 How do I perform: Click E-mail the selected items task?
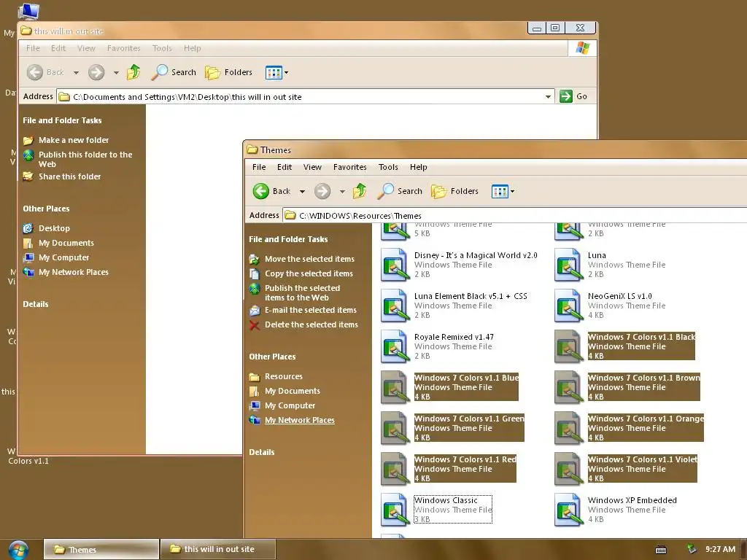click(x=311, y=310)
